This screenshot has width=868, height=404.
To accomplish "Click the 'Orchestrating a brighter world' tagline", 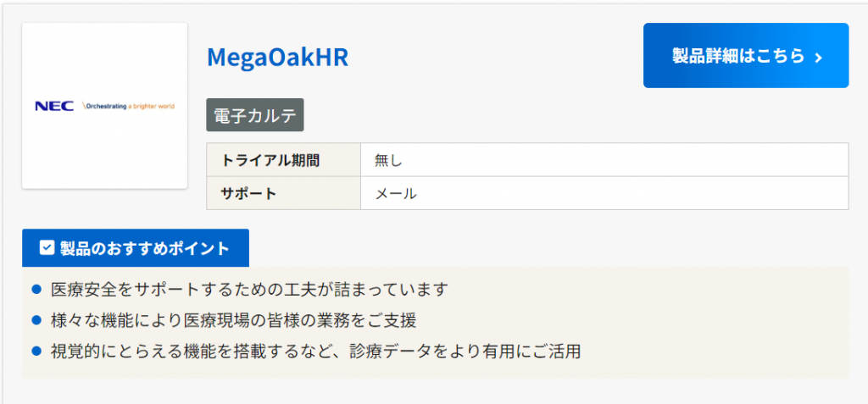I will 130,107.
